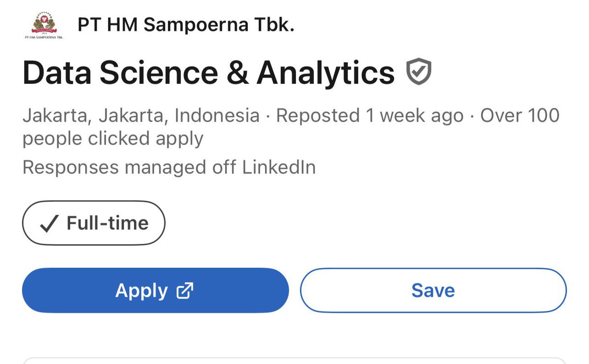
Task: Click the "people clicked apply" text
Action: pyautogui.click(x=113, y=139)
